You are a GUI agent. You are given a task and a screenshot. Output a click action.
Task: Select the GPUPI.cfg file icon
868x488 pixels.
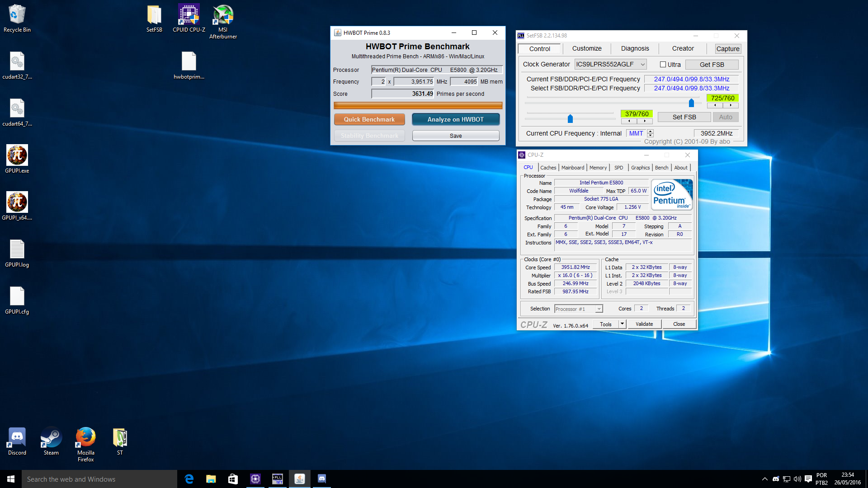(17, 300)
